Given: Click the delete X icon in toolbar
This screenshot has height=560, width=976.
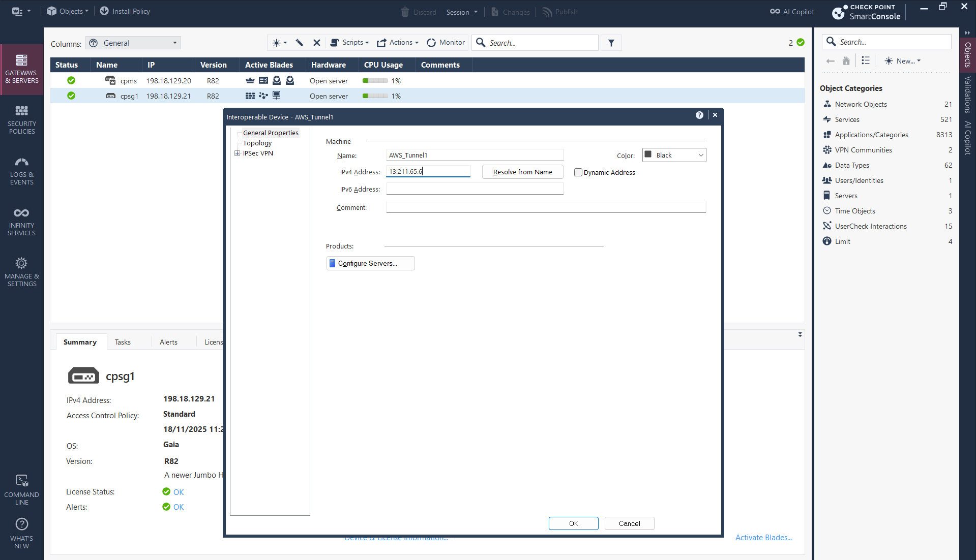Looking at the screenshot, I should pyautogui.click(x=316, y=43).
